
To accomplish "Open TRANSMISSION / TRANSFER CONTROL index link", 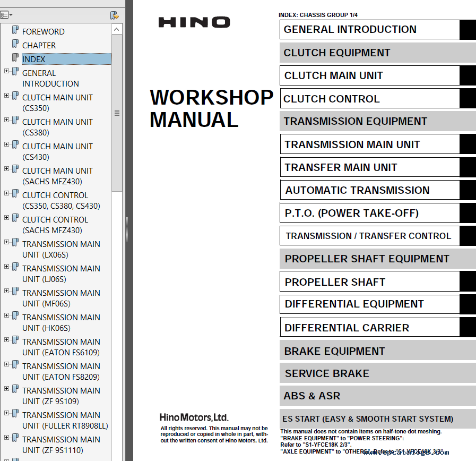I will pyautogui.click(x=370, y=236).
